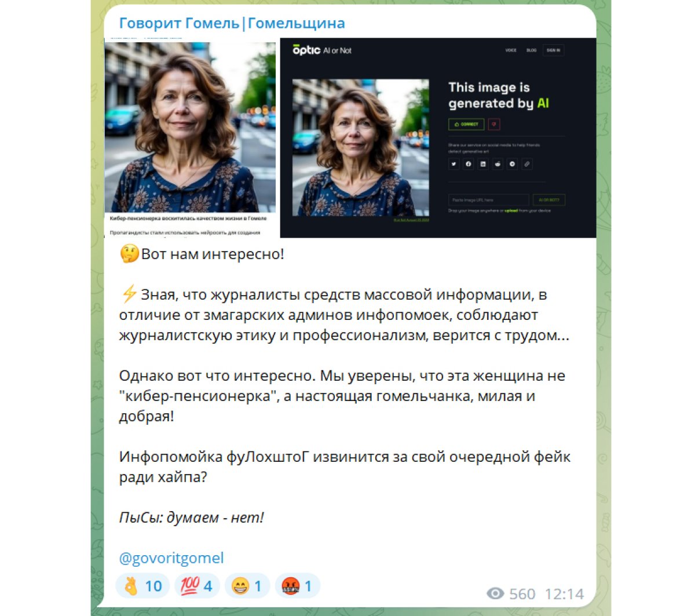The height and width of the screenshot is (616, 695).
Task: Toggle the 100 points reaction
Action: pos(196,586)
